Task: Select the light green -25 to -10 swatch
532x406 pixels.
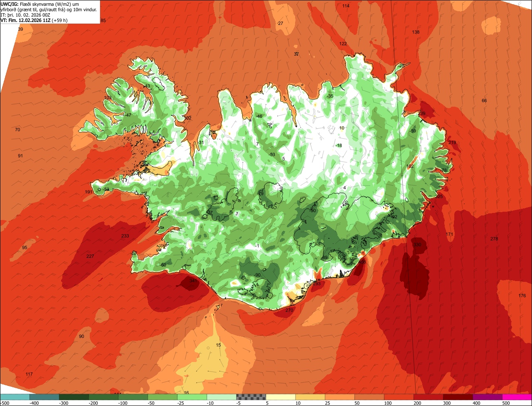Action: (192, 397)
